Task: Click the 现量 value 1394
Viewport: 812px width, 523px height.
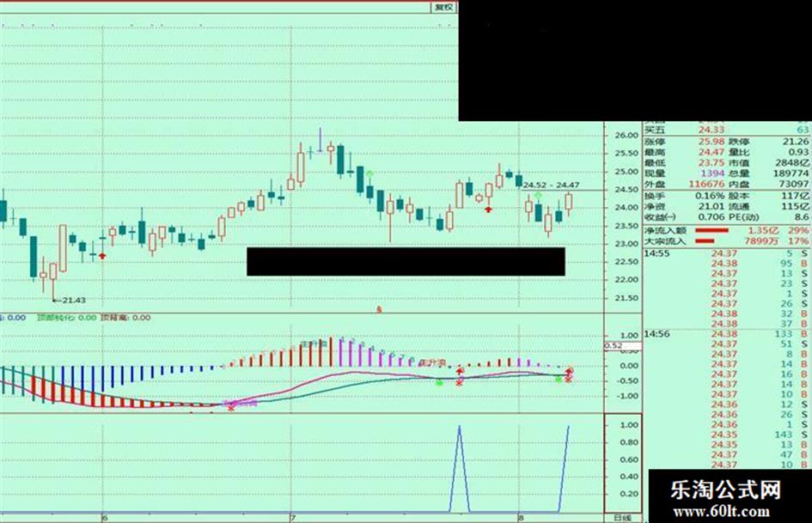Action: click(x=712, y=173)
